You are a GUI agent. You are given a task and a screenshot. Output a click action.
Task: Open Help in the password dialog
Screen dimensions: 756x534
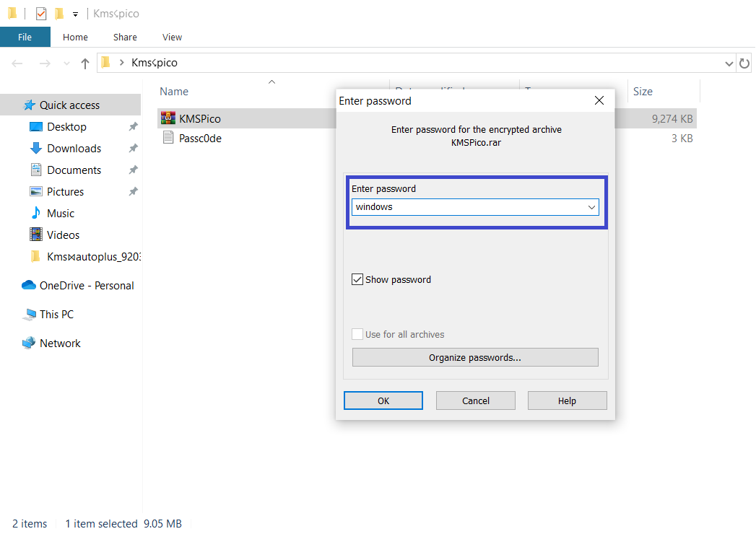coord(567,400)
